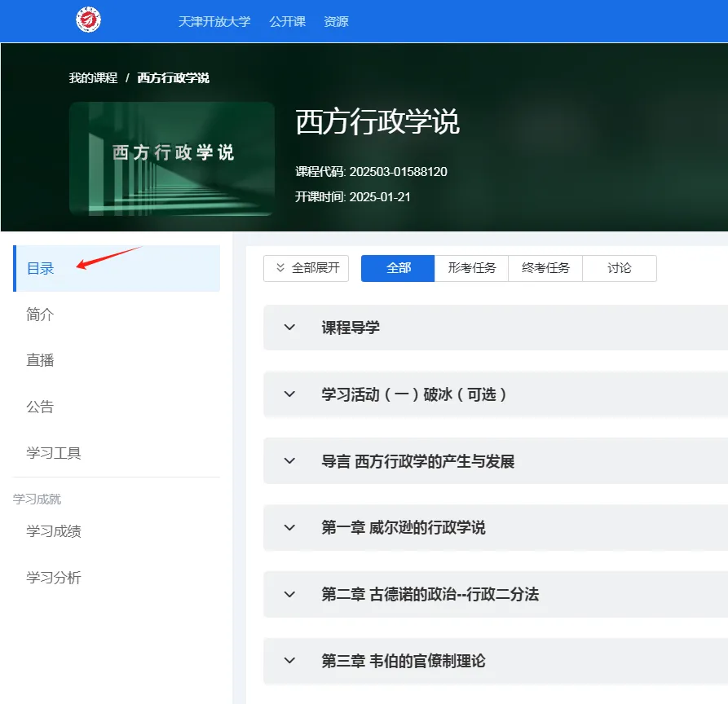Open the 公开课 menu item
The image size is (728, 704).
pyautogui.click(x=287, y=22)
